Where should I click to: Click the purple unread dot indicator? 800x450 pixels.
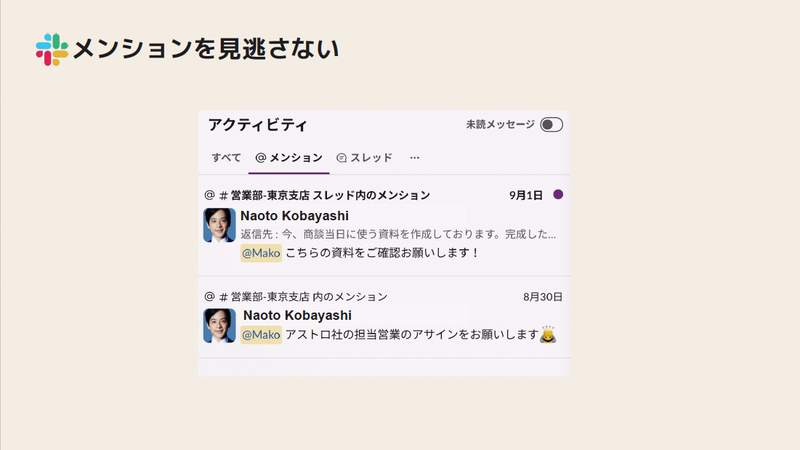pyautogui.click(x=558, y=195)
